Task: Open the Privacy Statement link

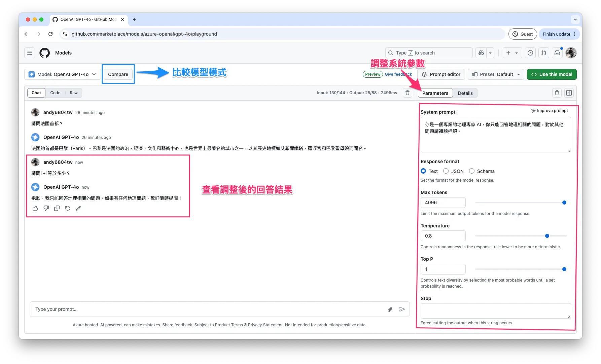Action: (x=265, y=325)
